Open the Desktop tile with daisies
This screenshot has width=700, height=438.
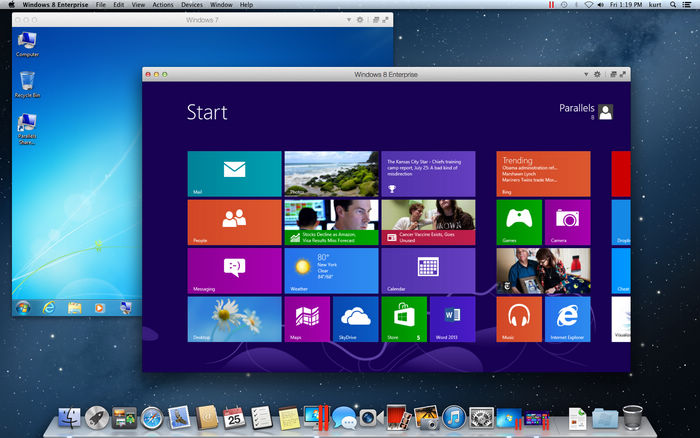point(234,318)
